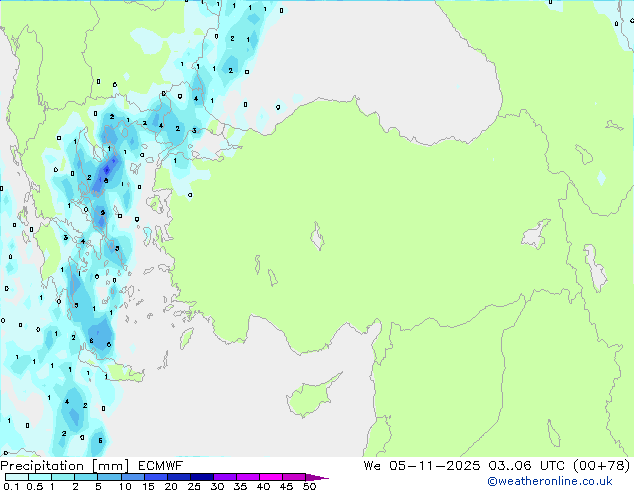Viewport: 634px width, 490px height.
Task: Click the date 'We 05-11-2025'
Action: pos(422,465)
